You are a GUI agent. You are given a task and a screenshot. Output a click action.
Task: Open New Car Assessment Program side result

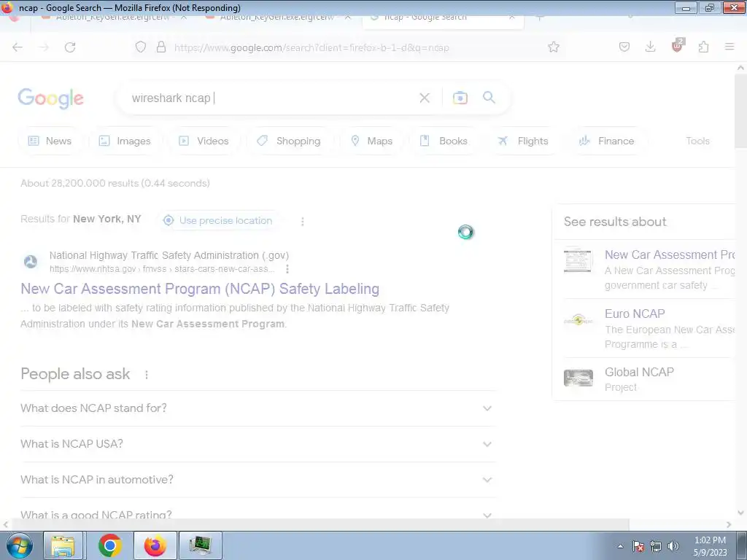pos(670,254)
